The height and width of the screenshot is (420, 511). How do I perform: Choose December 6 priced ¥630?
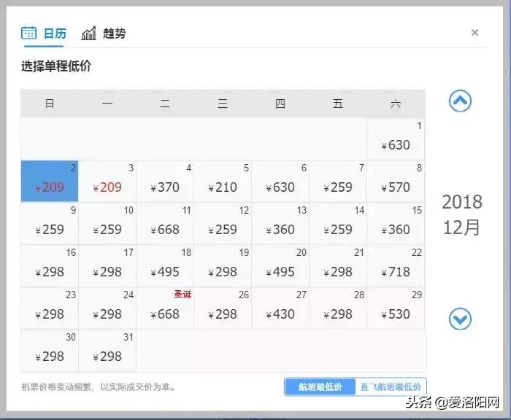280,181
